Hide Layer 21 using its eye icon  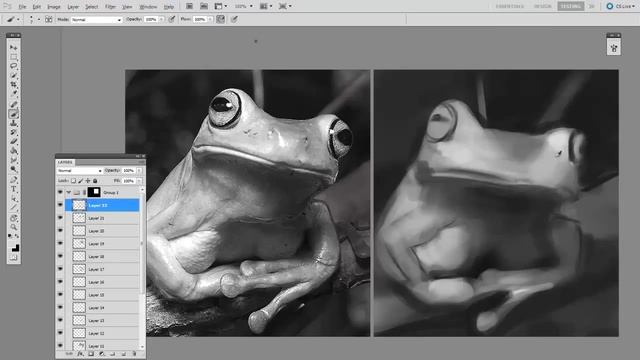(x=60, y=218)
